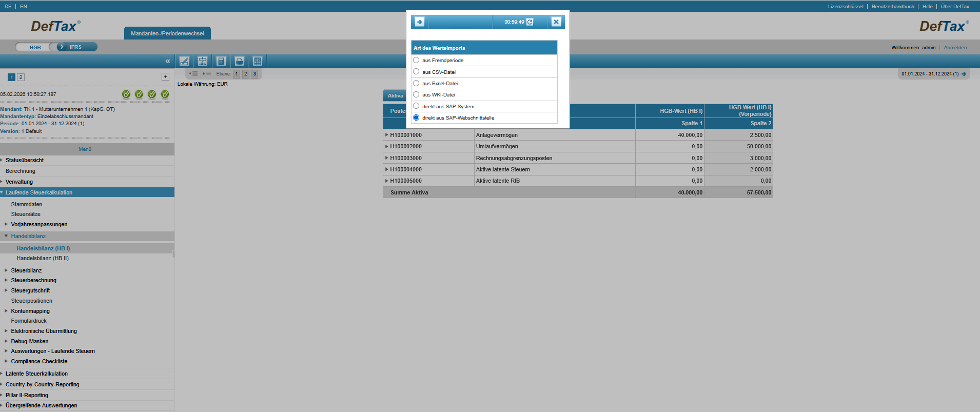Show hierarchy level 3 via Ebene button

254,74
